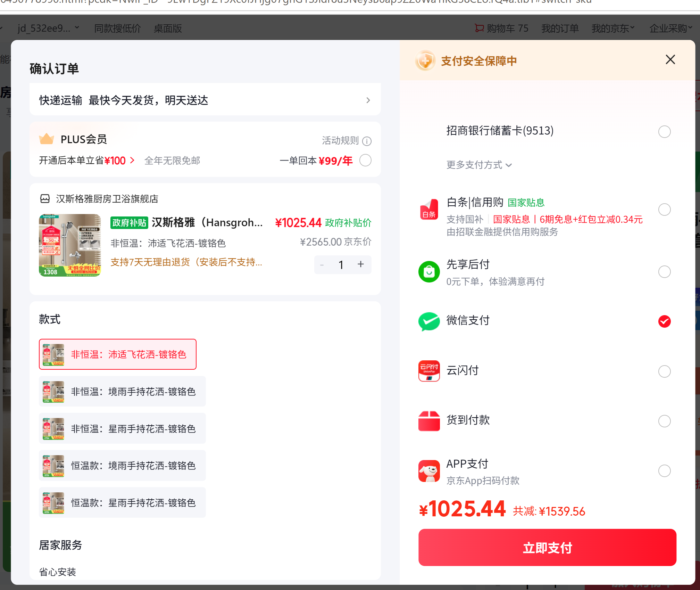Screen dimensions: 700x590
Task: Select 云闪付 payment radio button
Action: point(664,371)
